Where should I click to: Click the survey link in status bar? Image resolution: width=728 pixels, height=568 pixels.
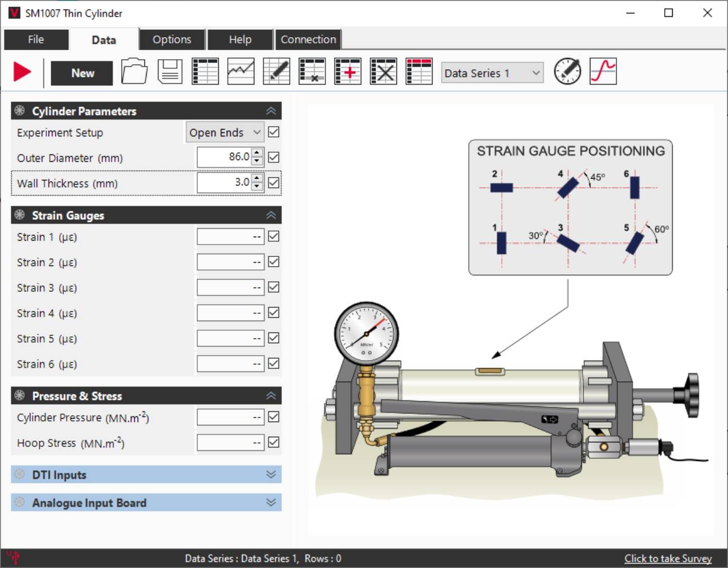668,558
